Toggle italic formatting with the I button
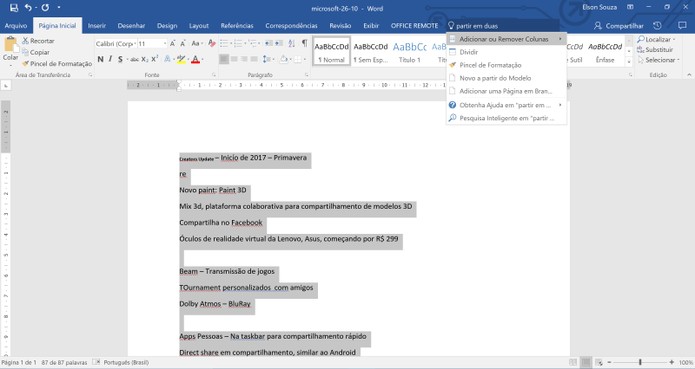Image resolution: width=695 pixels, height=369 pixels. click(x=110, y=59)
